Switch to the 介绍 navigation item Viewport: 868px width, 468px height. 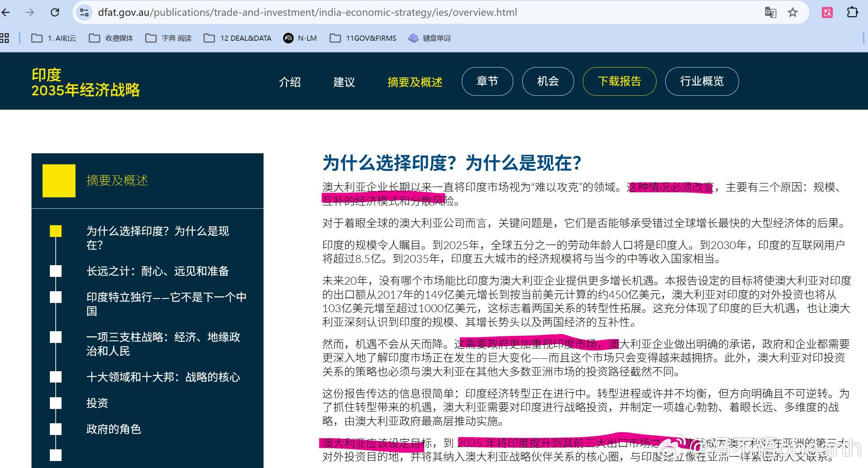[x=290, y=82]
